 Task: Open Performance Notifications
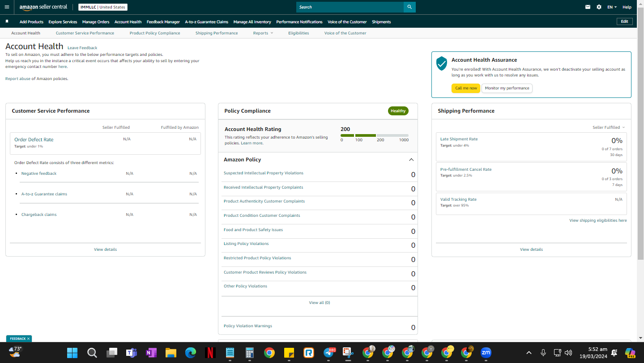click(299, 22)
